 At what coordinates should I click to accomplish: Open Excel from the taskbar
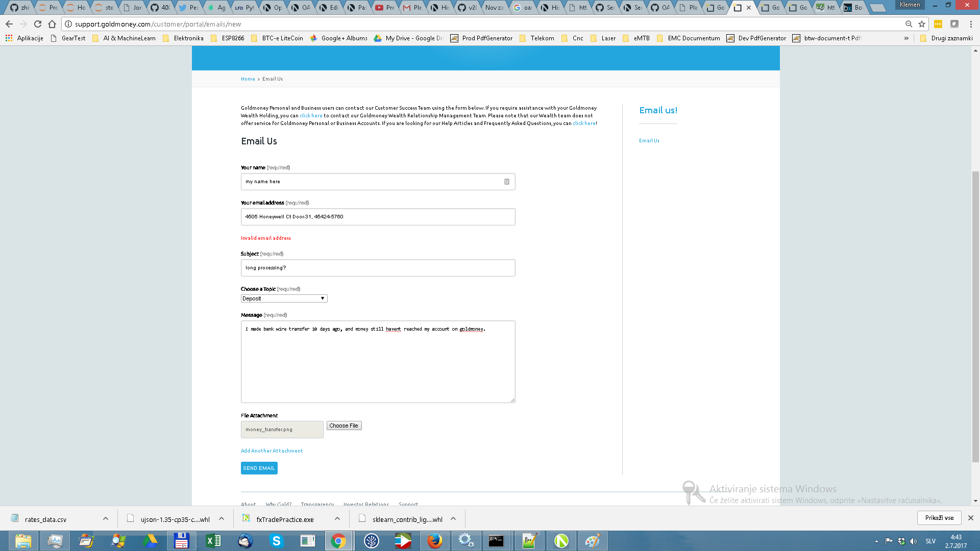click(x=213, y=541)
